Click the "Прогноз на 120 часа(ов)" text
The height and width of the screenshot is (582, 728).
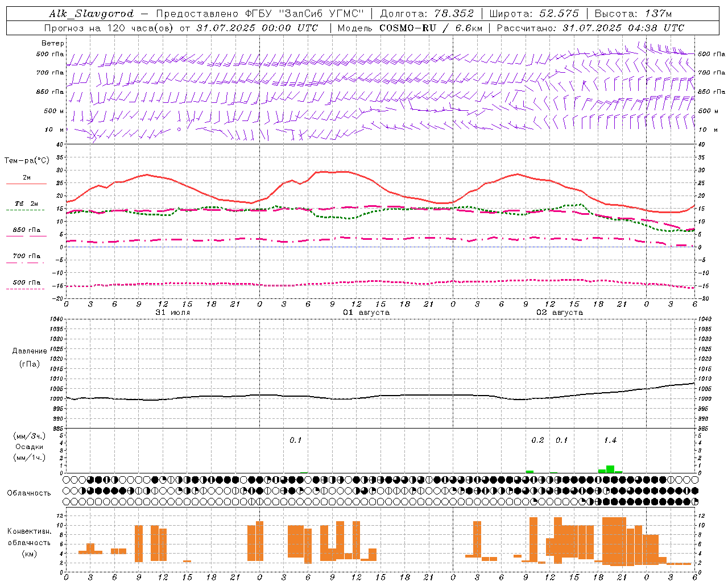coord(110,28)
